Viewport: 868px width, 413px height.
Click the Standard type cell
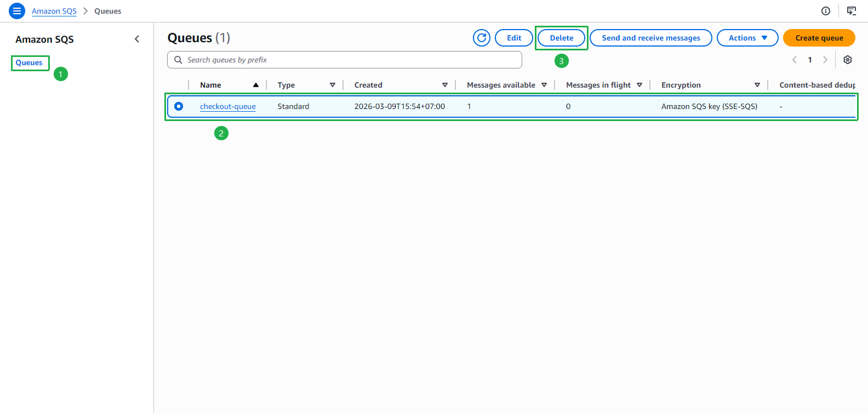tap(293, 106)
